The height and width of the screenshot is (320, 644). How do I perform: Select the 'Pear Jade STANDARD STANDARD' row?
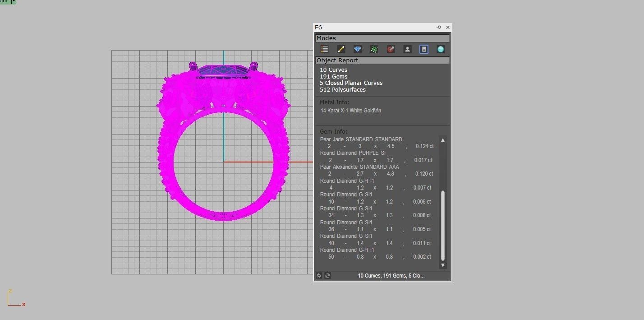pyautogui.click(x=361, y=139)
